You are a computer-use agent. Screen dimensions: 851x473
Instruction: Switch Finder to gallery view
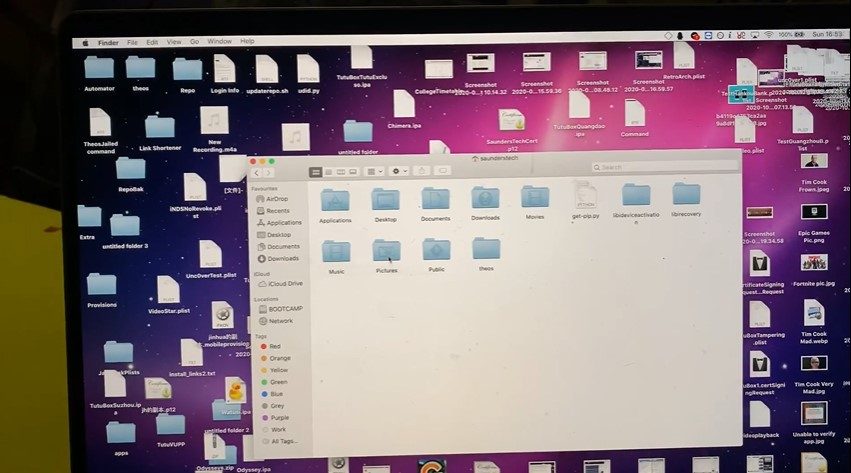(353, 172)
